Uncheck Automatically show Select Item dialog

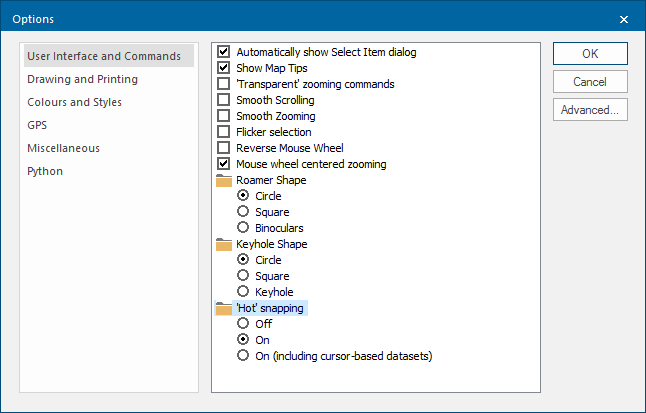[x=224, y=52]
